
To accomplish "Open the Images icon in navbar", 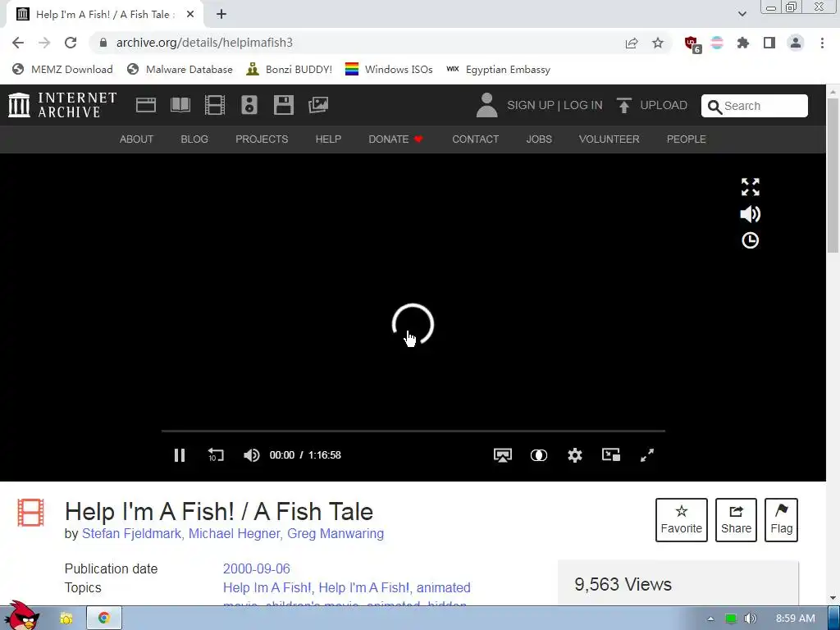I will 318,105.
